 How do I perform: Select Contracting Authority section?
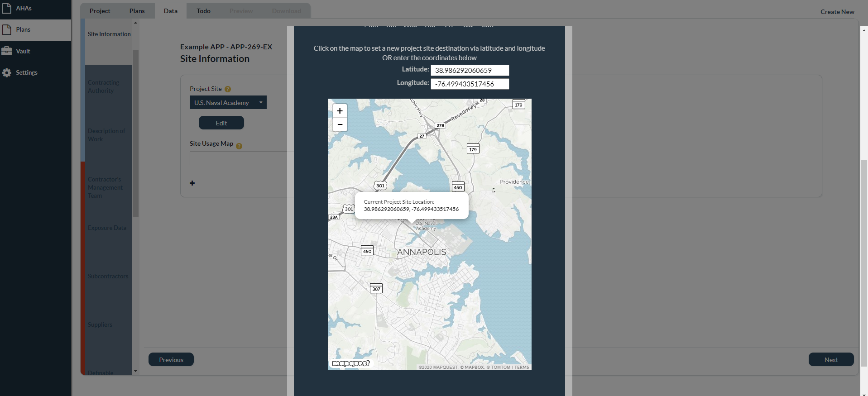pos(108,86)
